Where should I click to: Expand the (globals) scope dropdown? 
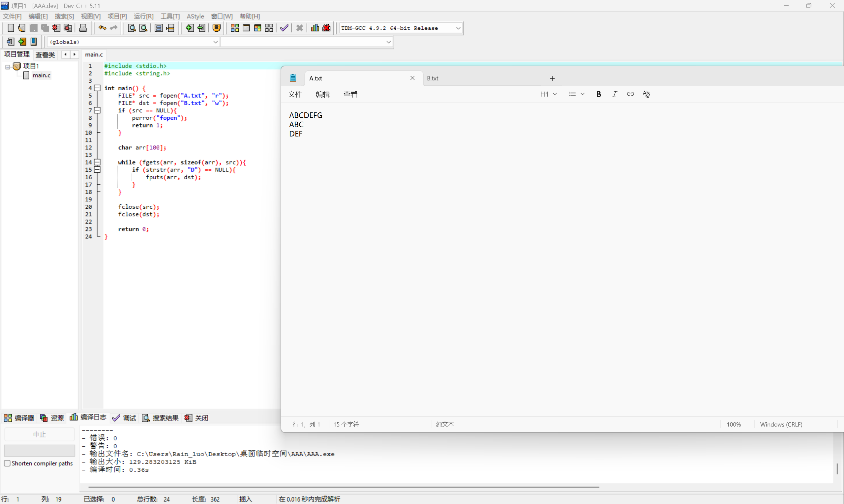click(x=215, y=42)
